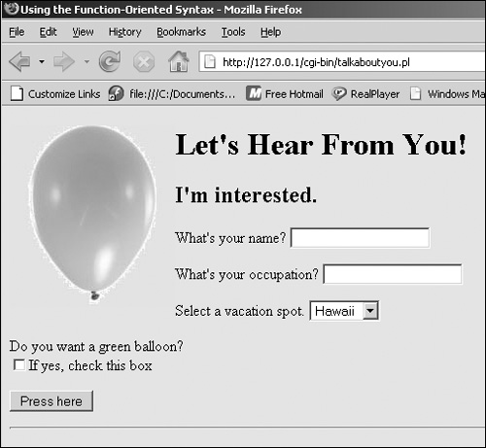Open the vacation spot dropdown showing Hawaii
The height and width of the screenshot is (448, 486).
(344, 311)
